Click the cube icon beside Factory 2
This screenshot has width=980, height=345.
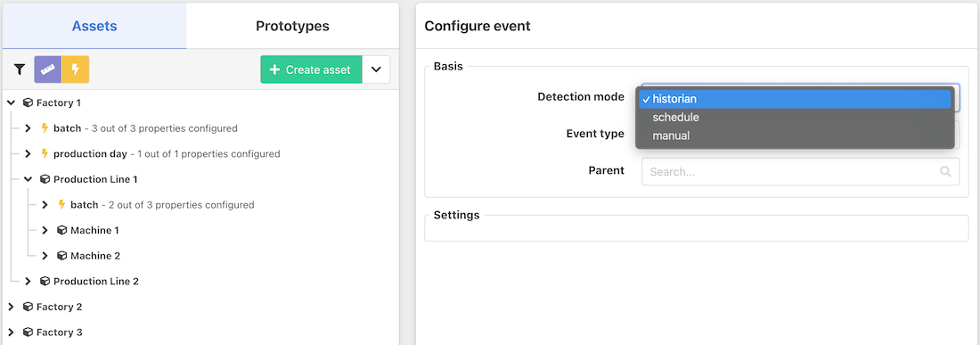(x=28, y=307)
